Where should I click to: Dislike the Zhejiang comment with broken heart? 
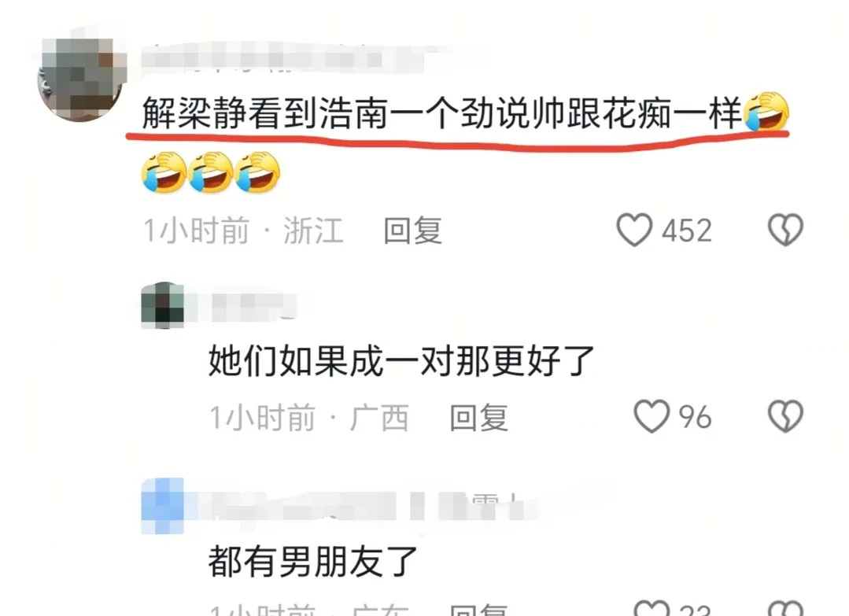pyautogui.click(x=785, y=230)
